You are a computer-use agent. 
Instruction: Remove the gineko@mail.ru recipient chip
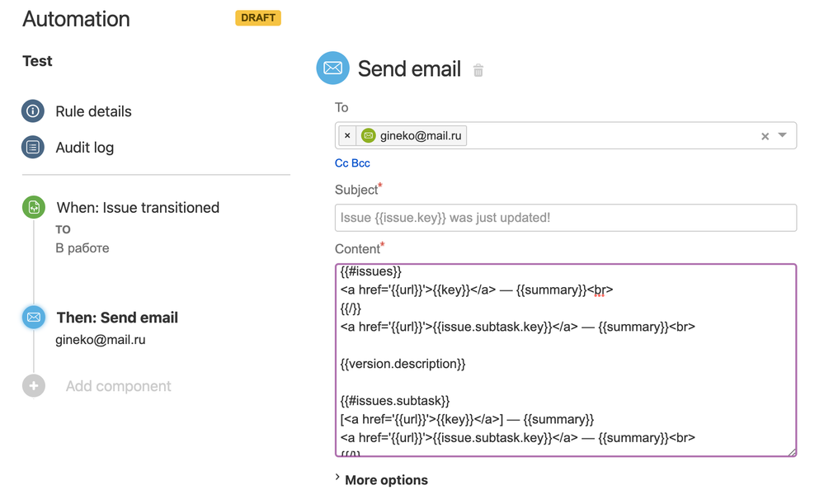point(347,135)
